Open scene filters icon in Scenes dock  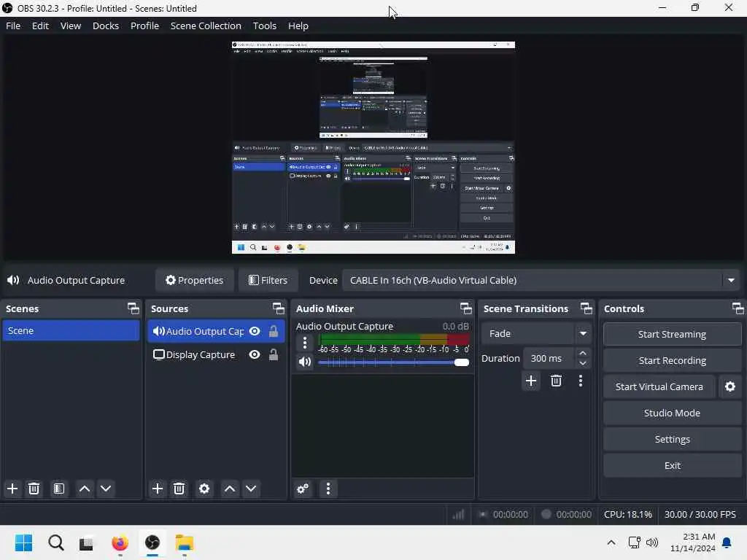58,489
